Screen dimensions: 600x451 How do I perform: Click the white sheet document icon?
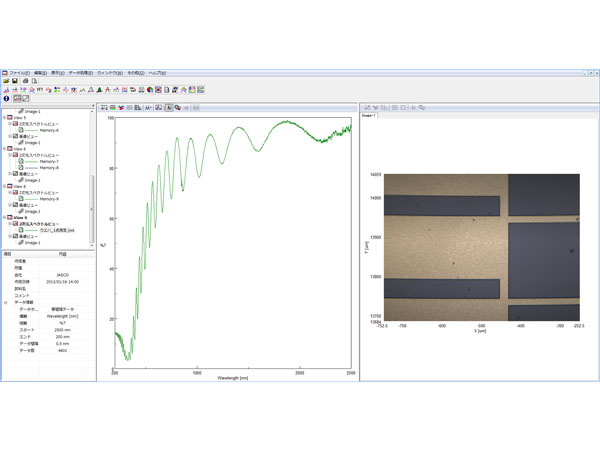(167, 90)
